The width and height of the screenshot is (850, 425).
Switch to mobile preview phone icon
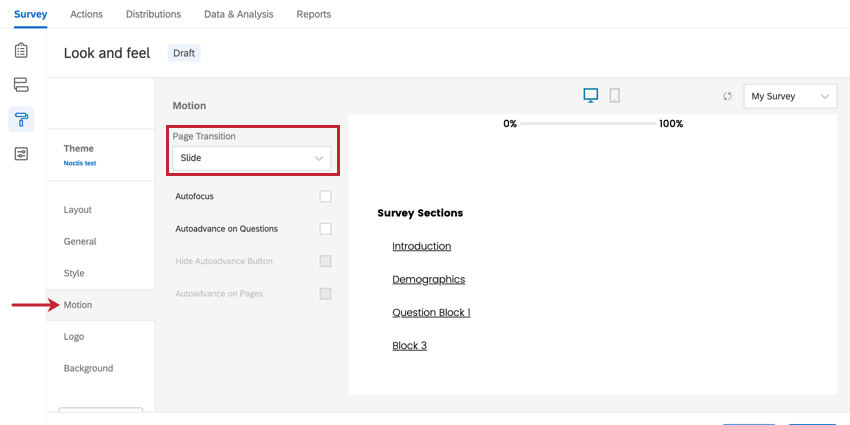pyautogui.click(x=614, y=96)
